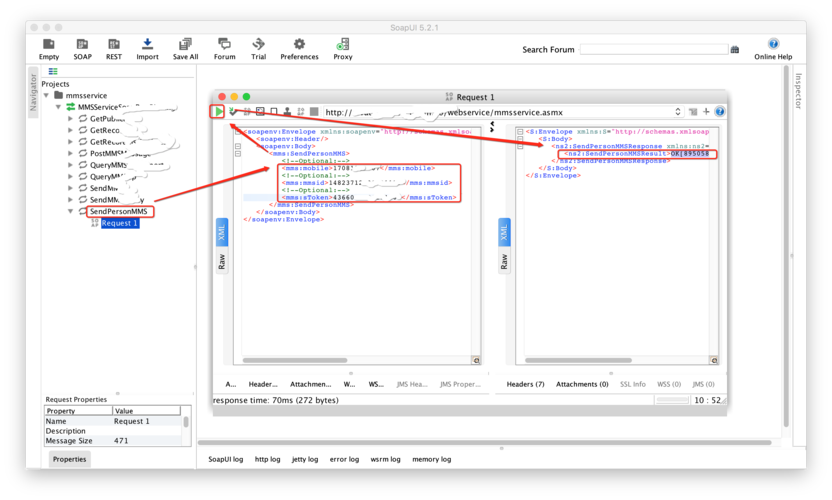832x500 pixels.
Task: Toggle the Navigator side panel tab
Action: click(33, 92)
